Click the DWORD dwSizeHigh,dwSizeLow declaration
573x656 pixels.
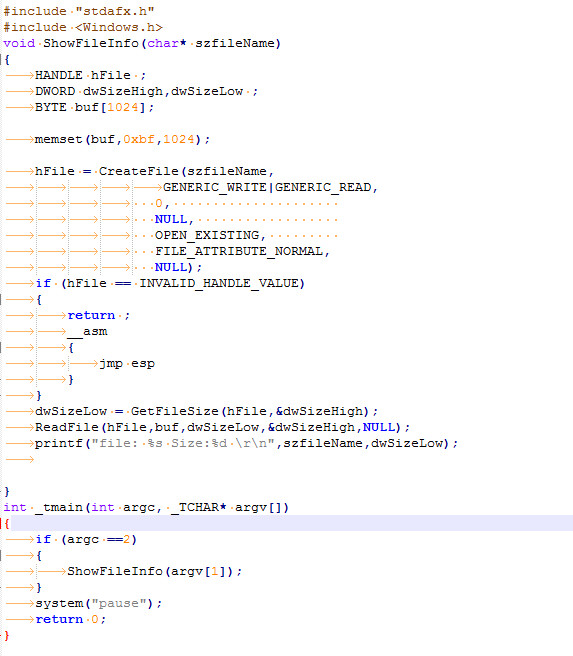[146, 91]
